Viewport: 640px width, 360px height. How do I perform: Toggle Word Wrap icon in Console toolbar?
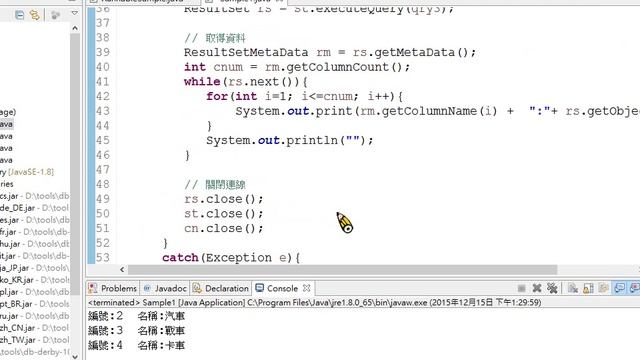point(604,288)
